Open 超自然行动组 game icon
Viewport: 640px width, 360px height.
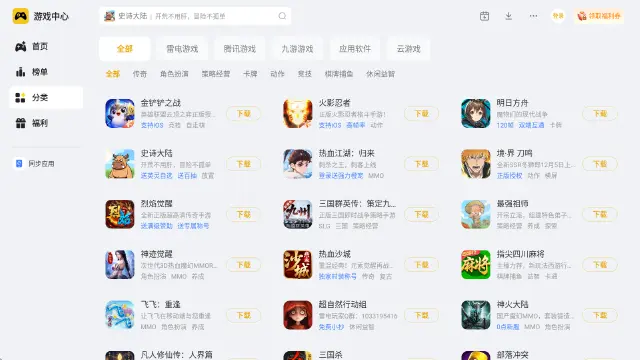point(298,315)
